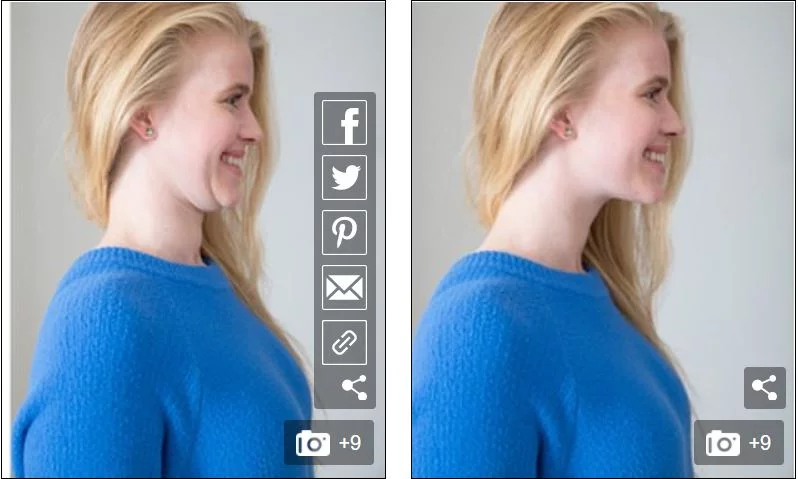Open the +9 gallery count on left photo

tap(350, 443)
